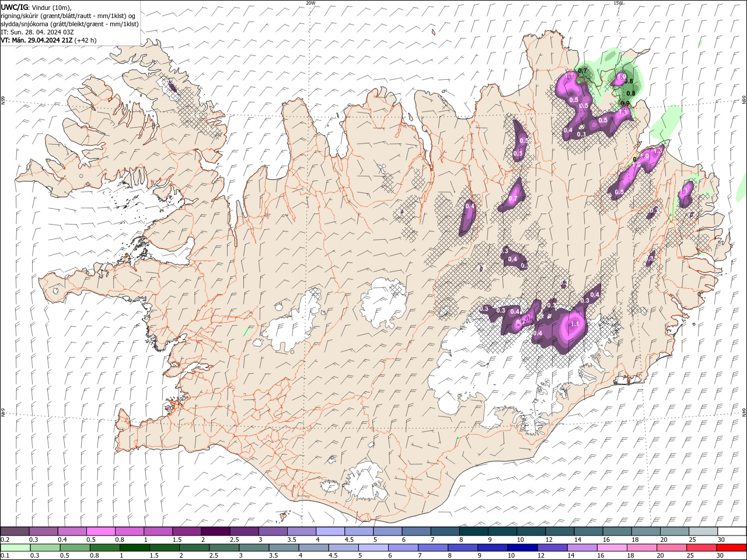This screenshot has height=560, width=747.
Task: Click the 'VT: Mán. 29.04.2024 21Z' valid-time line
Action: click(37, 40)
